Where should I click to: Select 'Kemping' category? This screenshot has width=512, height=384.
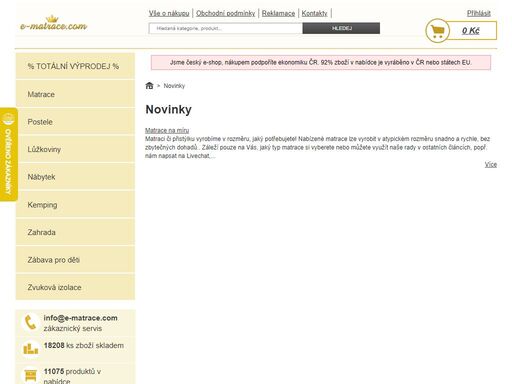[x=75, y=205]
